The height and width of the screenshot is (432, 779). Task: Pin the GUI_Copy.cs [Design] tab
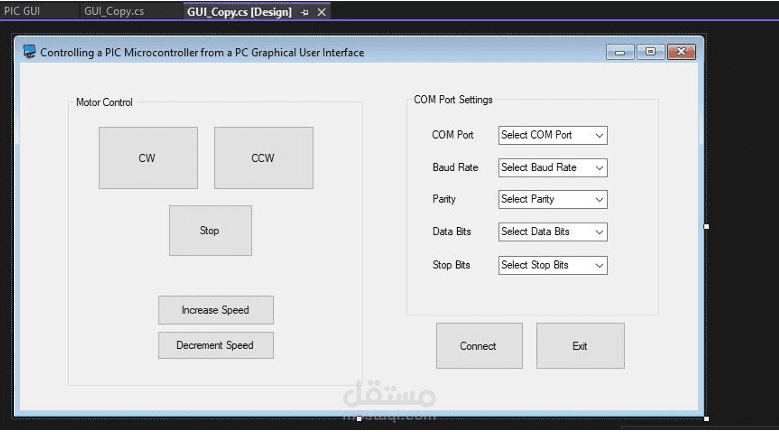pos(305,12)
